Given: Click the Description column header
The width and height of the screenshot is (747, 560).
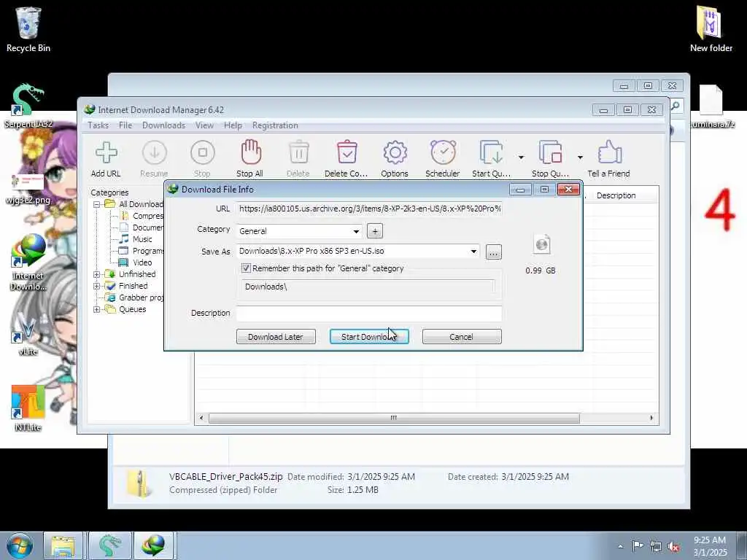Looking at the screenshot, I should pyautogui.click(x=616, y=195).
